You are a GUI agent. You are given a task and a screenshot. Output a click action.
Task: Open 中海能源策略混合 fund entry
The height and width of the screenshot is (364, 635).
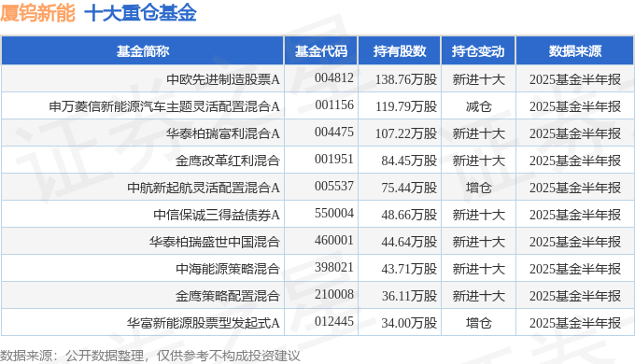pos(228,269)
